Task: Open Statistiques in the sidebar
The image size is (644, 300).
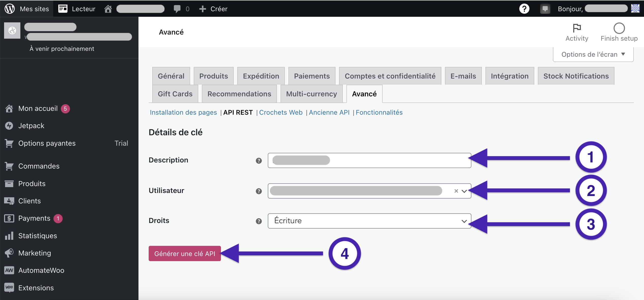Action: pos(38,236)
